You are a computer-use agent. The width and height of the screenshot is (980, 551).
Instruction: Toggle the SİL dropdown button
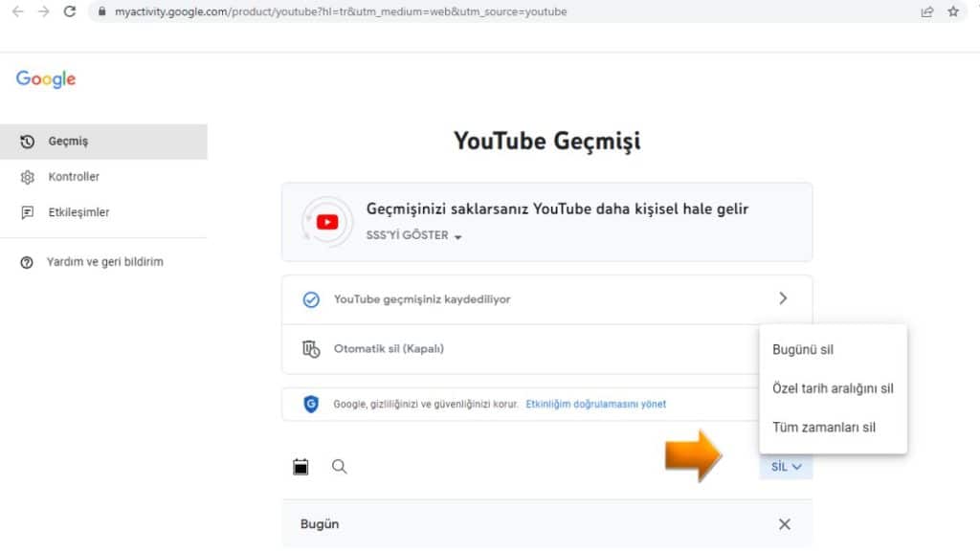click(786, 467)
